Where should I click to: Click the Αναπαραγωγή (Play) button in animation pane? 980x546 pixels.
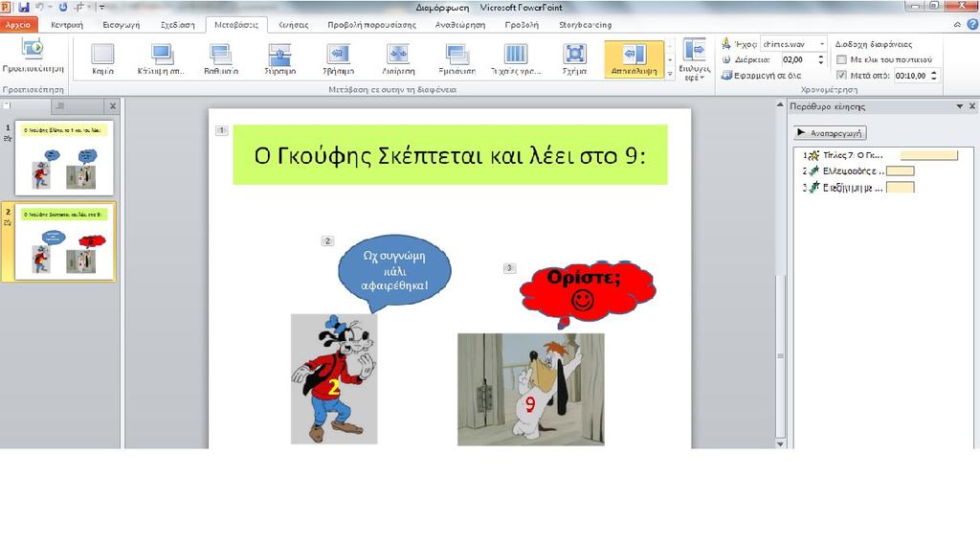(x=830, y=132)
